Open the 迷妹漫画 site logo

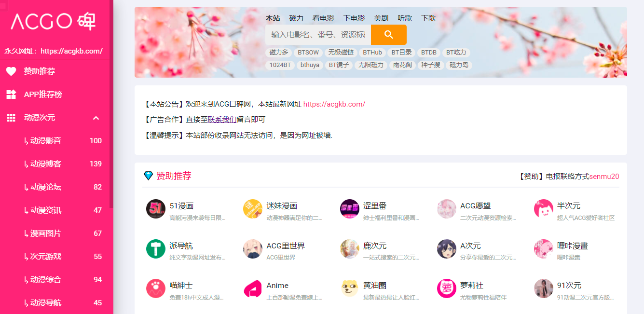[253, 209]
